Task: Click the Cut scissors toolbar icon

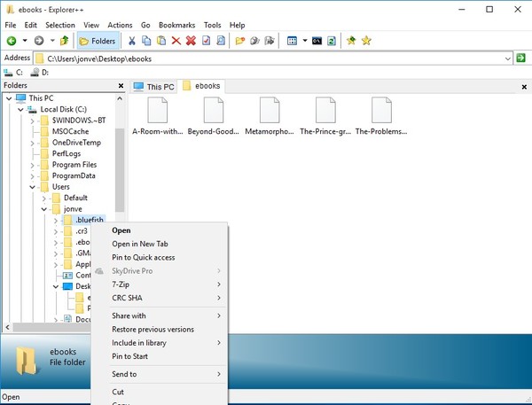Action: (133, 41)
